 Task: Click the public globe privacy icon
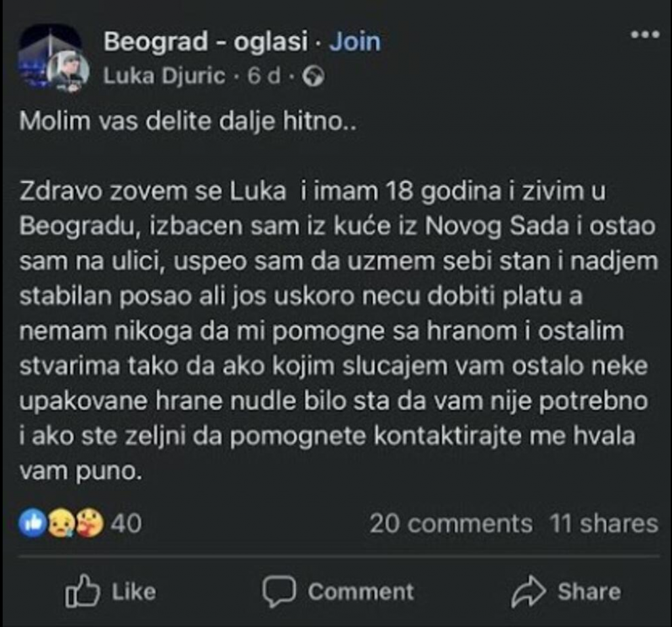point(314,77)
